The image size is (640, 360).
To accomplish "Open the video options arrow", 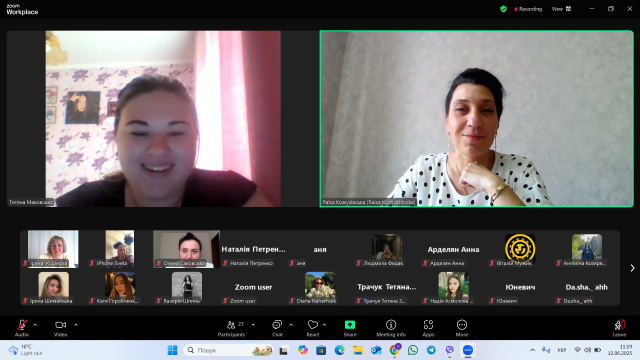I will 76,325.
